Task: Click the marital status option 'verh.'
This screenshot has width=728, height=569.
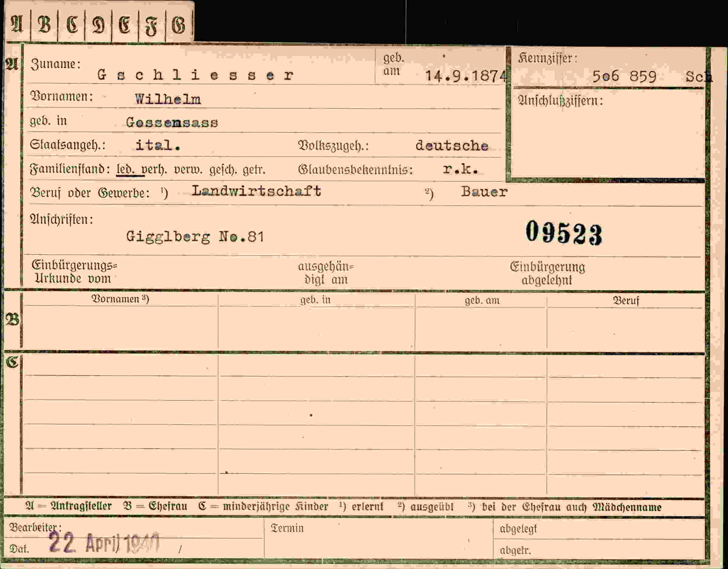Action: (x=154, y=170)
